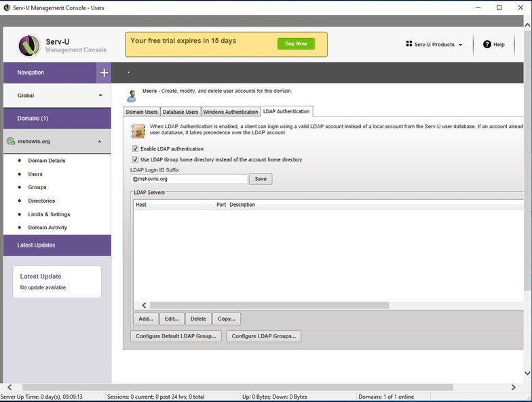The width and height of the screenshot is (532, 402).
Task: Open Domain Details in navigation
Action: pyautogui.click(x=46, y=161)
